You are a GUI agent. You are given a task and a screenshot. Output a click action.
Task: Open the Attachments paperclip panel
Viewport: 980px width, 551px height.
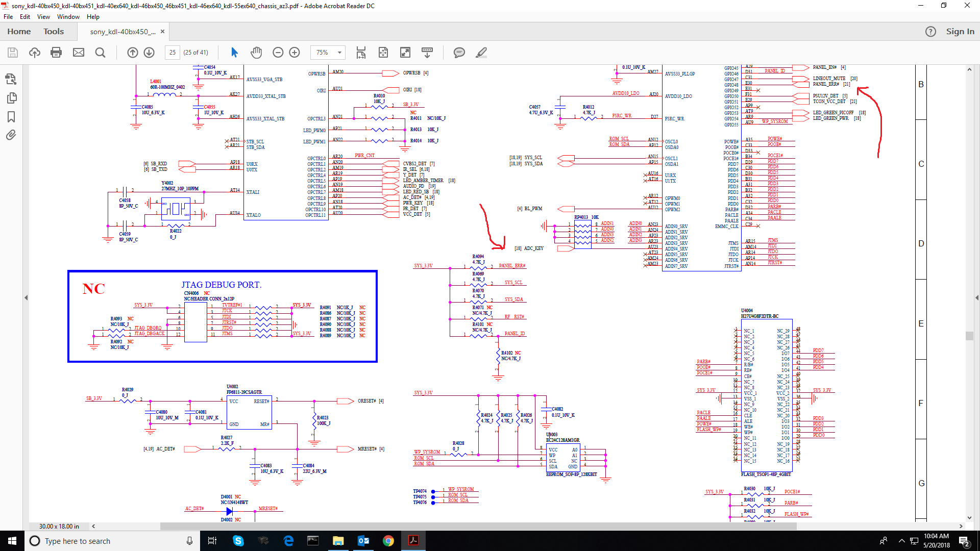(11, 135)
